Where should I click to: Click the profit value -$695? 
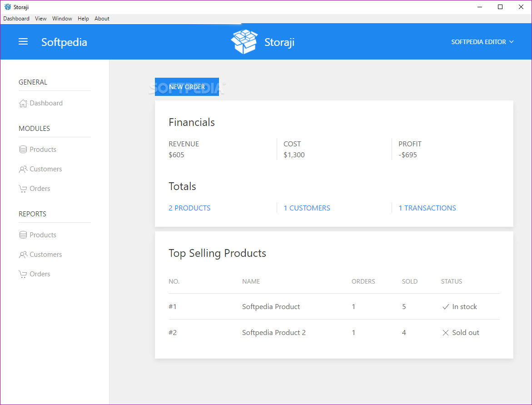pyautogui.click(x=408, y=155)
